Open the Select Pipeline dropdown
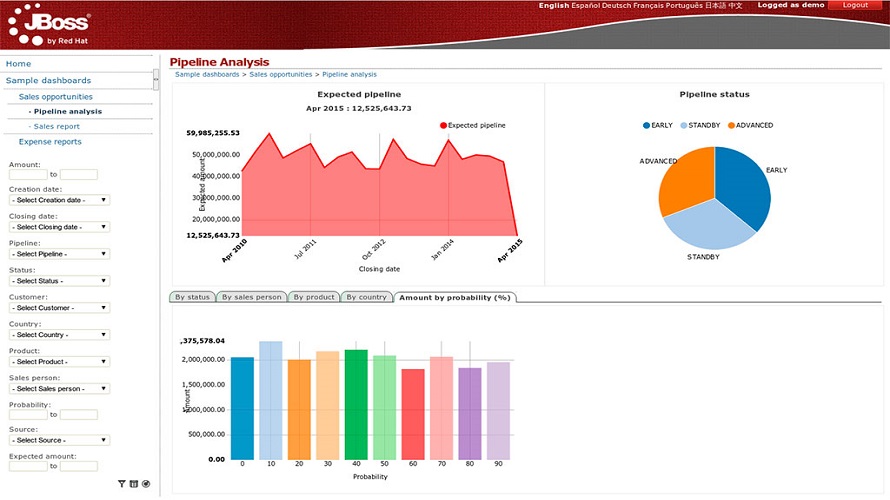890x500 pixels. [x=60, y=254]
